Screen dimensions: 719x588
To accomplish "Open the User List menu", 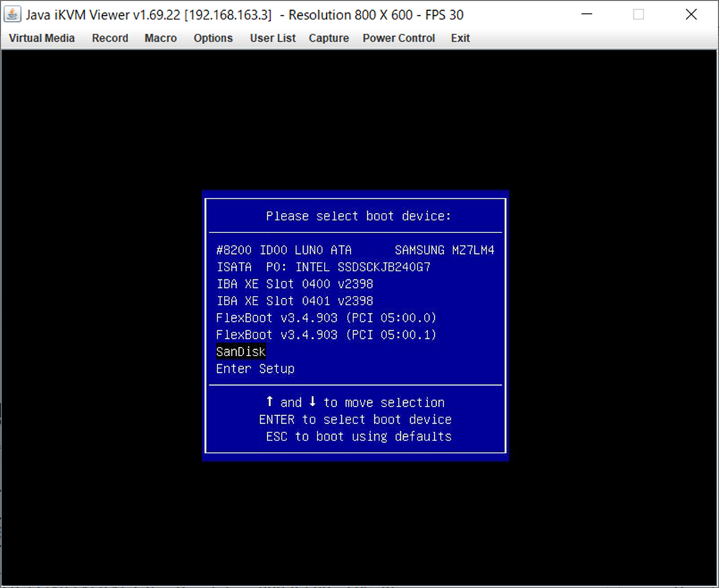I will pos(273,38).
